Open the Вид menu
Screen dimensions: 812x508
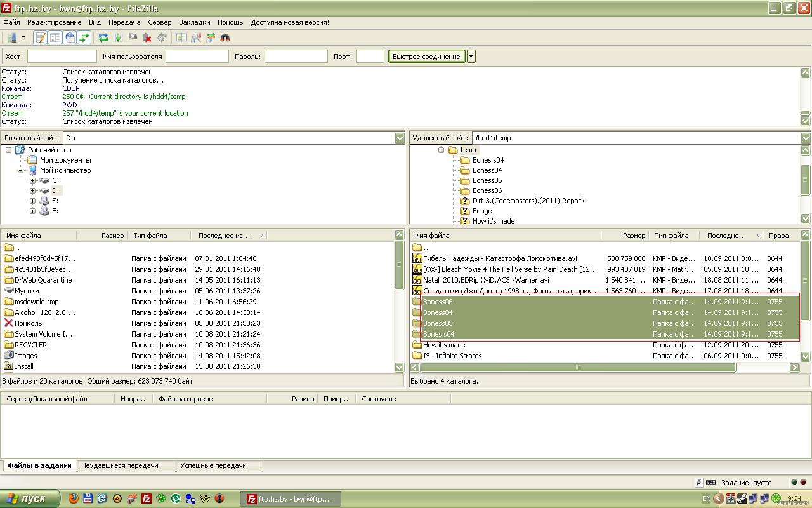pyautogui.click(x=95, y=22)
